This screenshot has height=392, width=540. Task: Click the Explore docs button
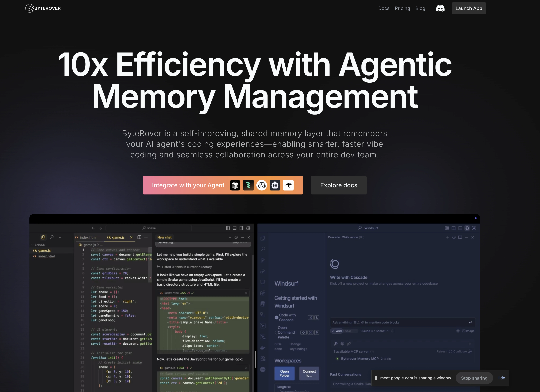point(339,185)
